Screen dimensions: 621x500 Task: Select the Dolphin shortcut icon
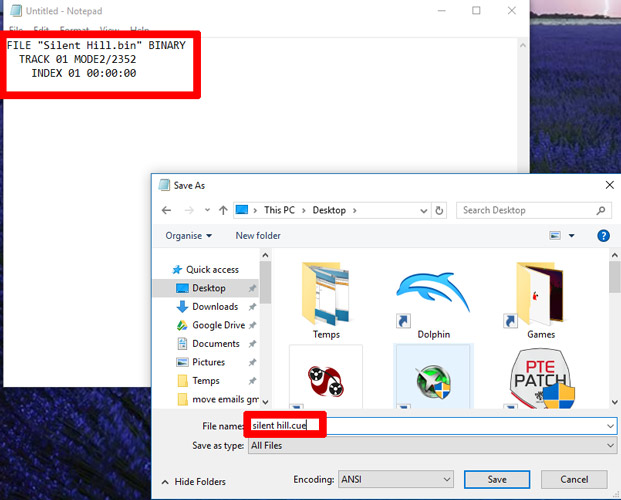[433, 301]
